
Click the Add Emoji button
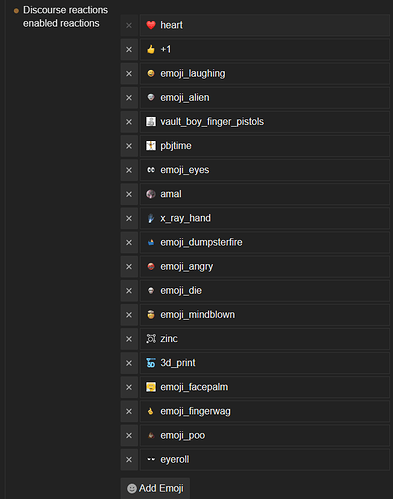click(x=155, y=488)
